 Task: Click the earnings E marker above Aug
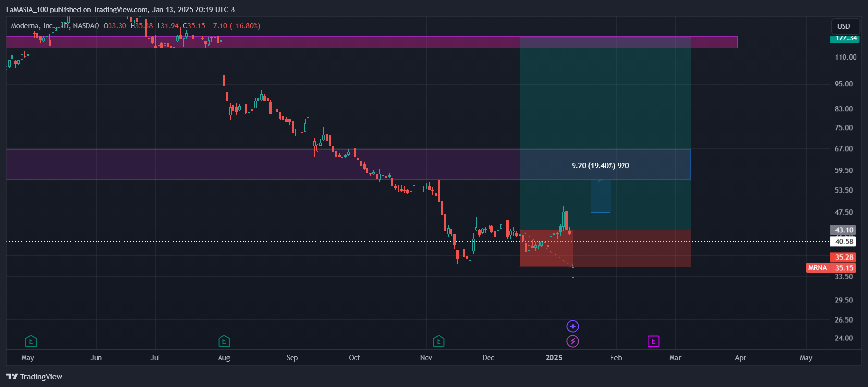pos(224,341)
